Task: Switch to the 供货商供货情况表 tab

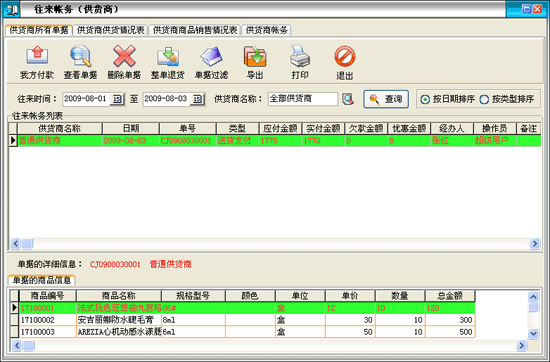Action: pos(110,30)
